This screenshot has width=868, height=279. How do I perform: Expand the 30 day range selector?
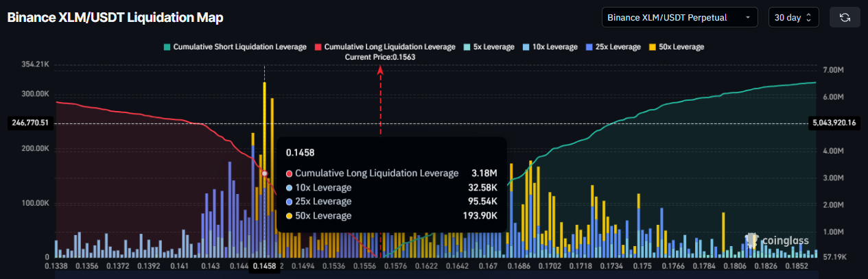click(x=793, y=18)
